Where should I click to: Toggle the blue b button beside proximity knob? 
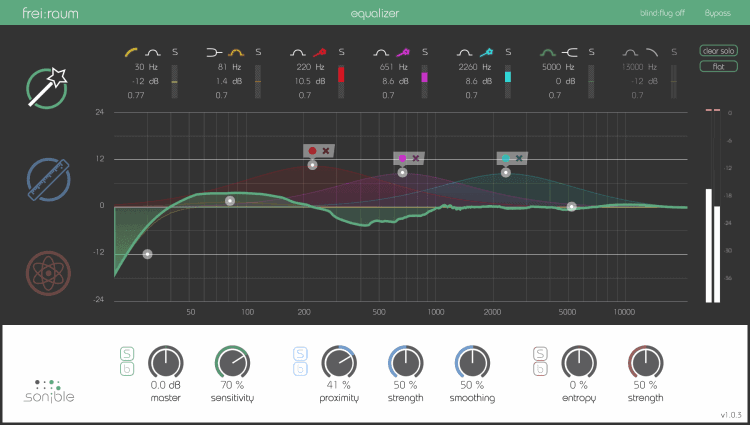(300, 369)
